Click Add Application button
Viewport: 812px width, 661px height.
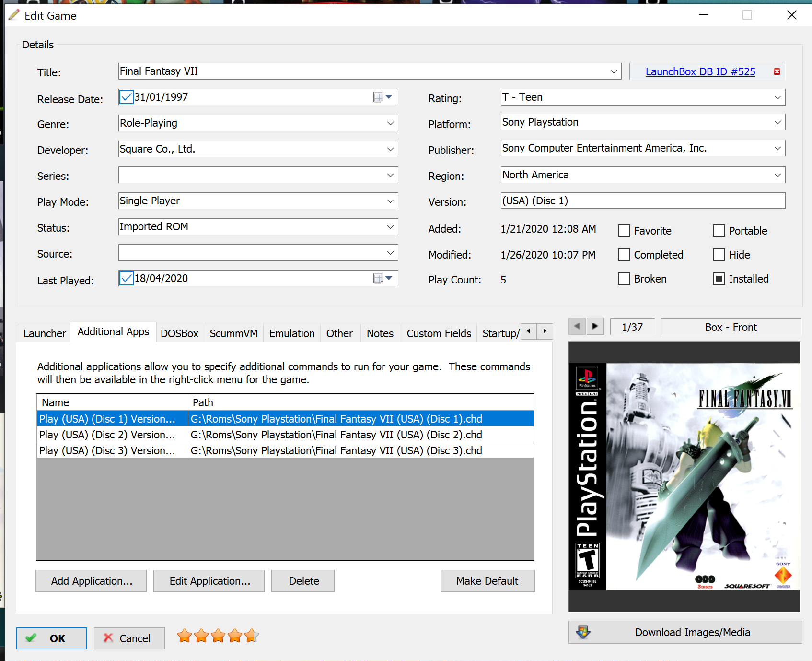(91, 581)
